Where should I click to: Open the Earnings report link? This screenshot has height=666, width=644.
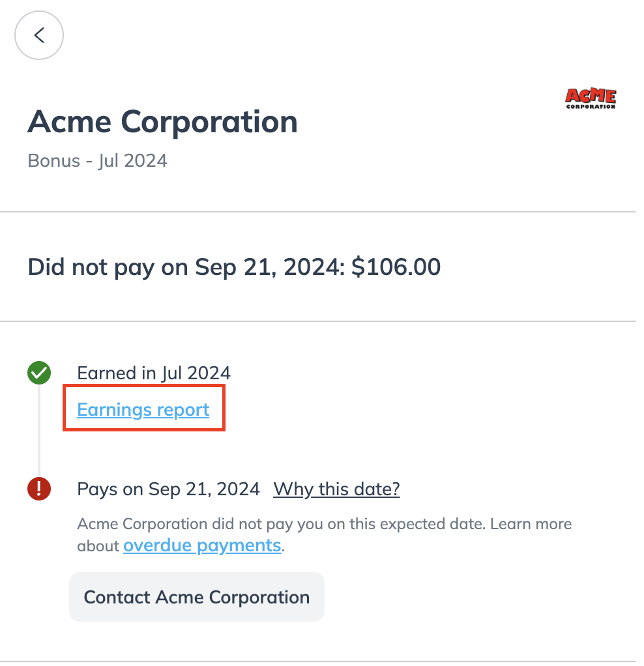click(x=143, y=410)
